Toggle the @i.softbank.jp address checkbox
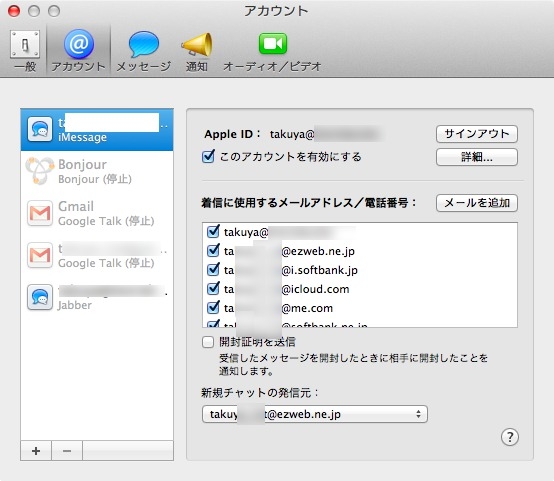 click(213, 270)
